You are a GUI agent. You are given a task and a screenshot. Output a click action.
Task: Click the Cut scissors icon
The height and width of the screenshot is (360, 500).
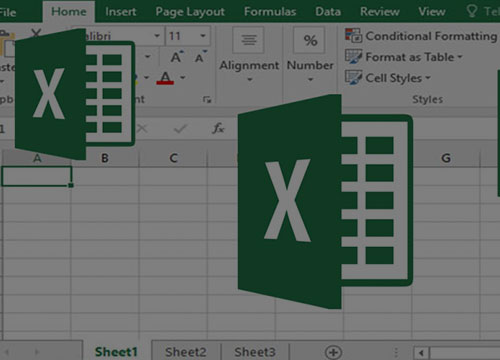[x=36, y=32]
